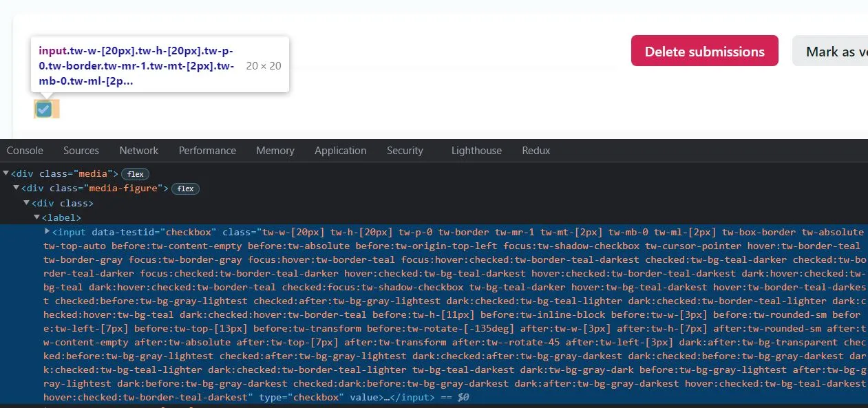Image resolution: width=868 pixels, height=408 pixels.
Task: Open the Network panel
Action: pyautogui.click(x=138, y=150)
